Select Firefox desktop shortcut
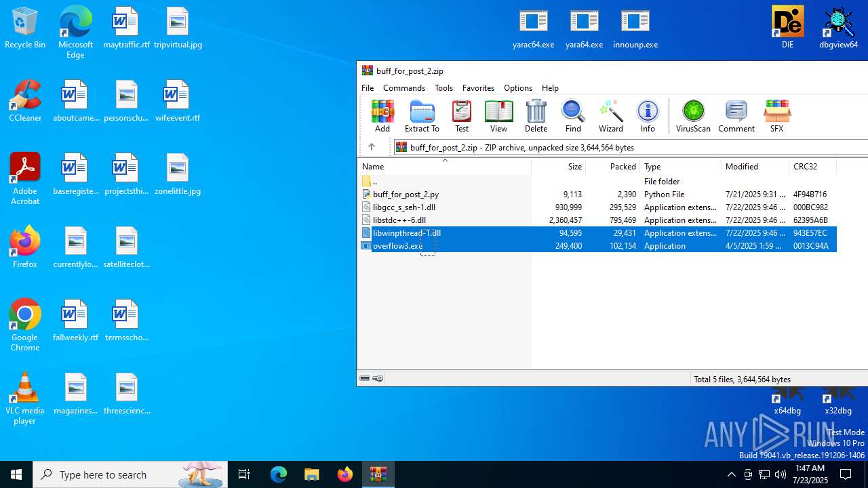Screen dimensions: 868x488 pos(25,247)
